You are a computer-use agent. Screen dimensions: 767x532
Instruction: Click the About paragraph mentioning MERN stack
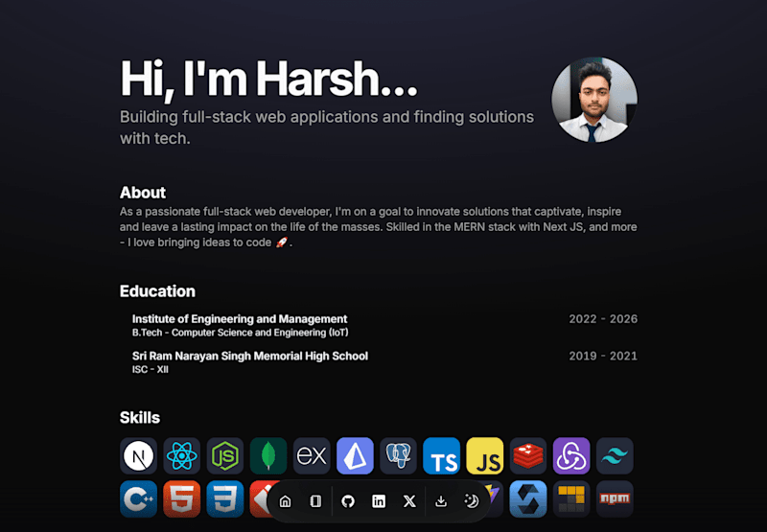378,227
